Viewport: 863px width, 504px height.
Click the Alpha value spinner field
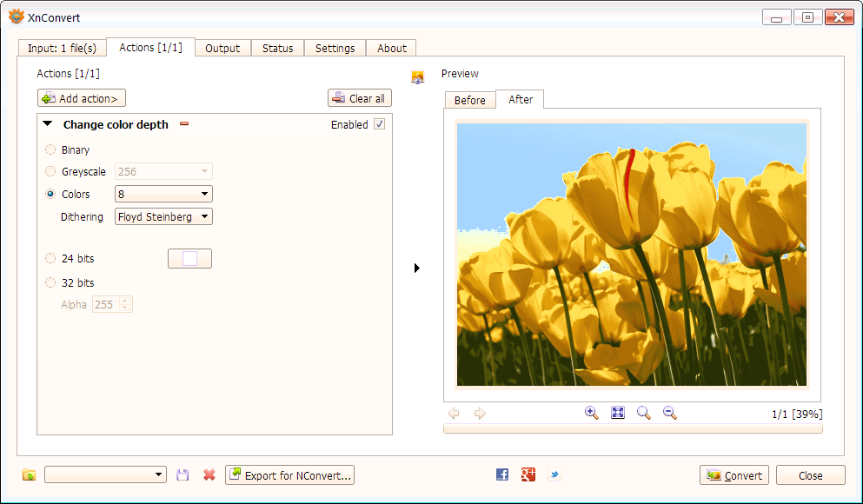tap(112, 304)
